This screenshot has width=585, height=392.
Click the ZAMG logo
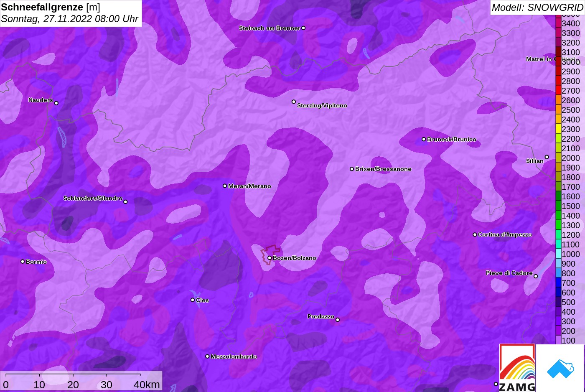pos(517,368)
